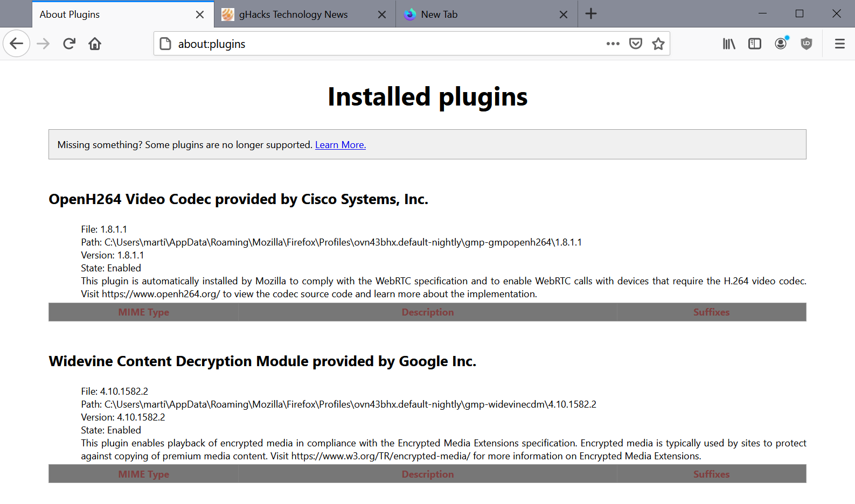Open the uBlock Origin extension popup
This screenshot has width=855, height=504.
click(x=807, y=44)
